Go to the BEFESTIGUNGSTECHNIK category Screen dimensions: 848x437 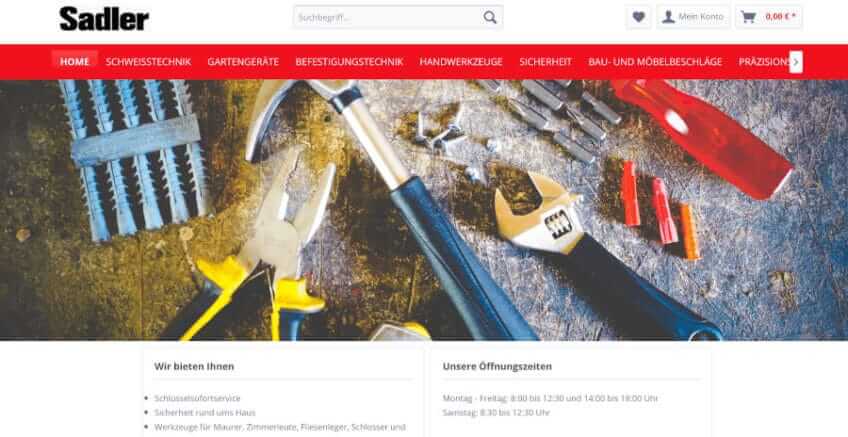(349, 62)
